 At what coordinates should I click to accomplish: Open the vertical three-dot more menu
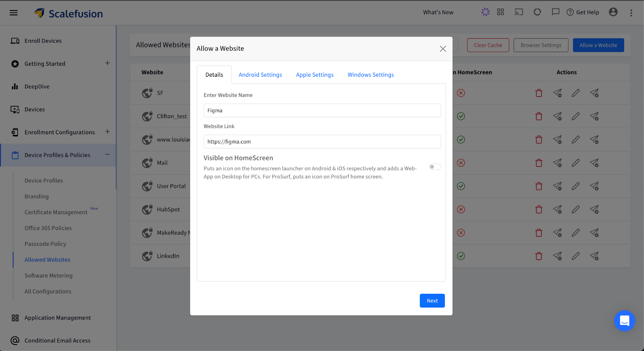click(x=631, y=13)
